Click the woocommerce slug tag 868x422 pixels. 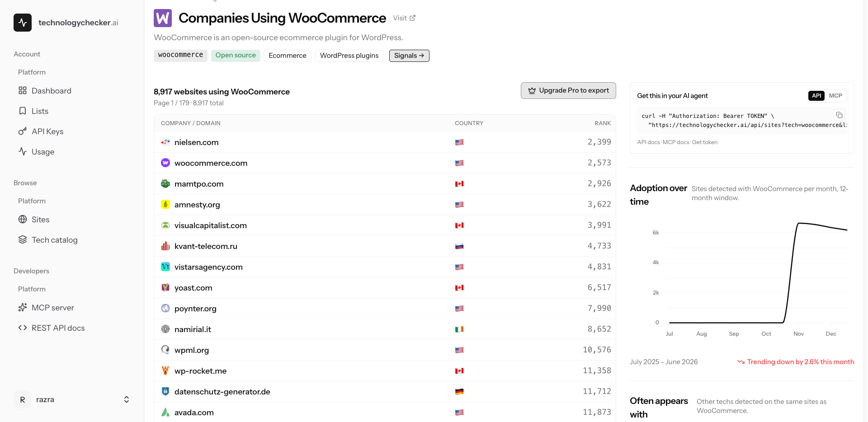point(180,56)
